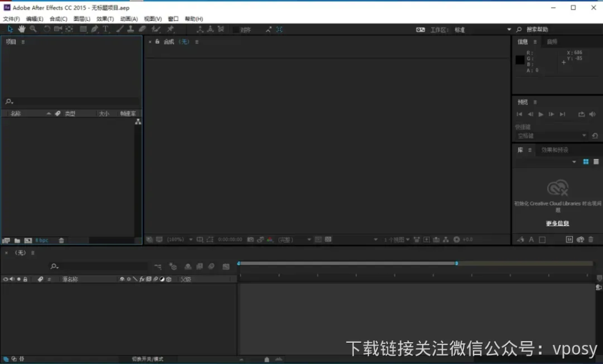
Task: Open the 1个视图 view layout dropdown
Action: click(396, 240)
